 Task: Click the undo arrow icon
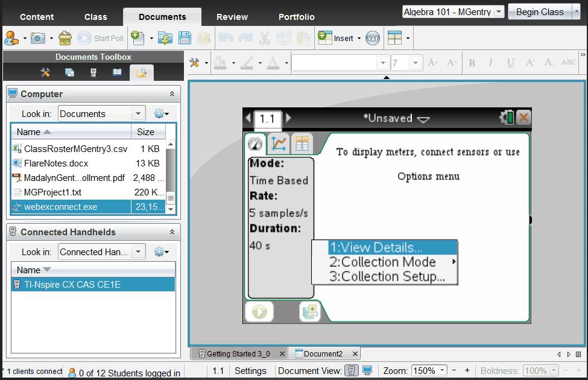pyautogui.click(x=226, y=38)
